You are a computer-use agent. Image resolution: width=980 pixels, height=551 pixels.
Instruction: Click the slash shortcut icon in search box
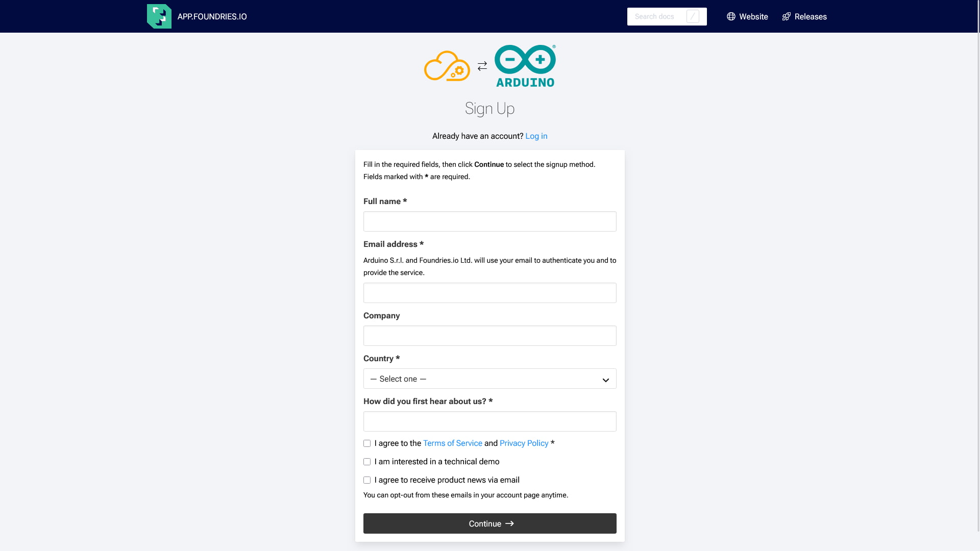tap(693, 16)
